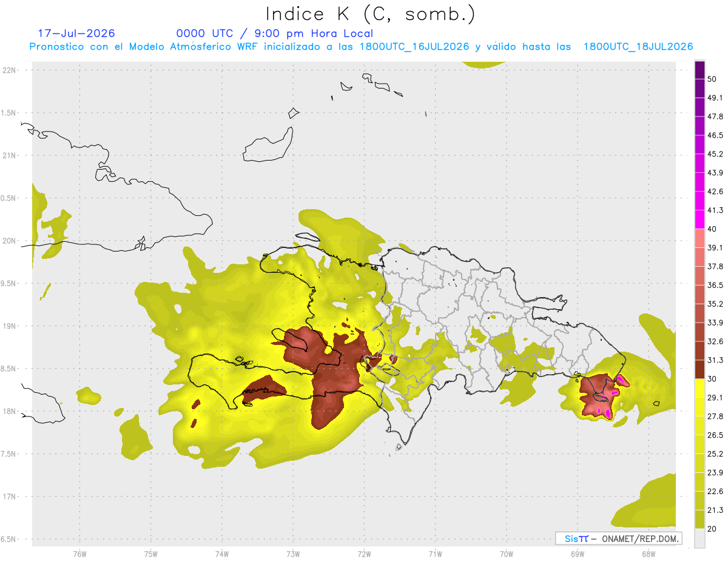Click the "17N" latitude label
The width and height of the screenshot is (728, 562).
click(9, 497)
